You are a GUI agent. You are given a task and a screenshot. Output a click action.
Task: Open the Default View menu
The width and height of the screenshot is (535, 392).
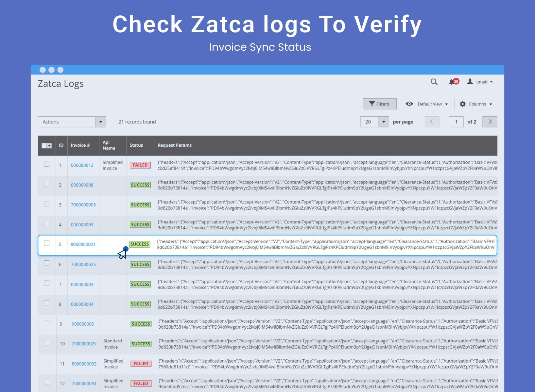[431, 104]
